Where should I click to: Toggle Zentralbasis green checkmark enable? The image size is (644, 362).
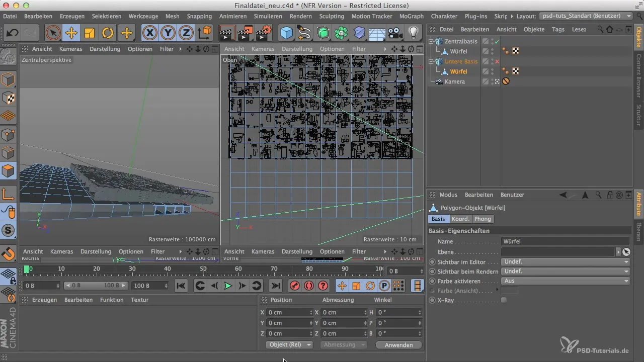click(x=497, y=41)
